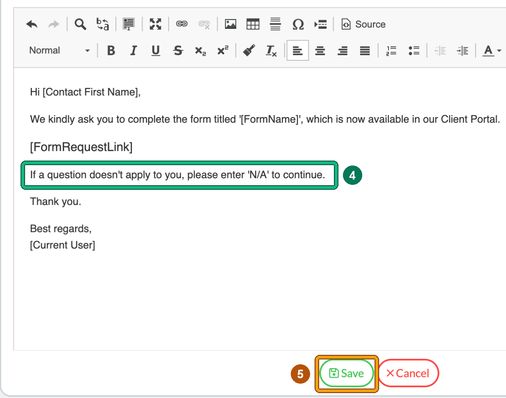The height and width of the screenshot is (398, 506).
Task: Save the email template
Action: pos(346,373)
